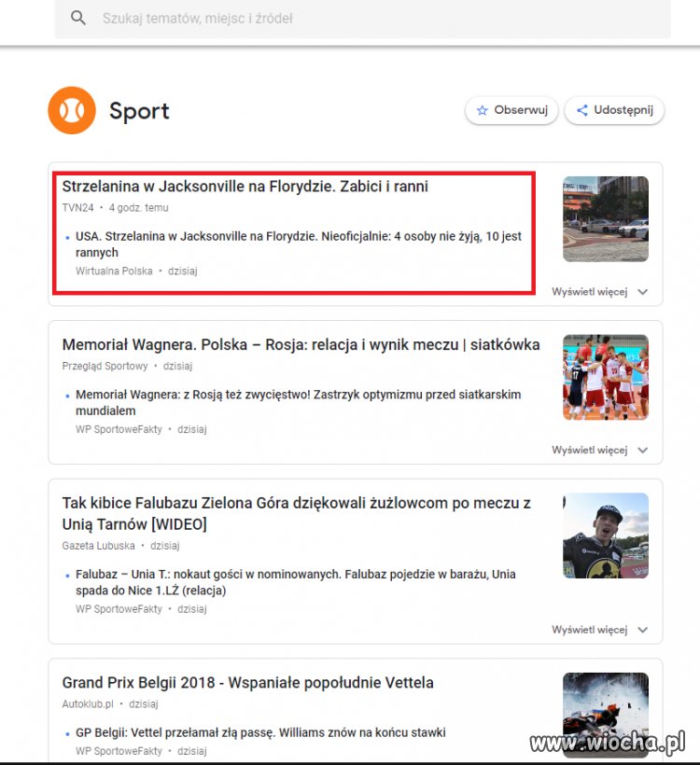
Task: Click the Gazeta Lubuska source label
Action: [x=98, y=546]
